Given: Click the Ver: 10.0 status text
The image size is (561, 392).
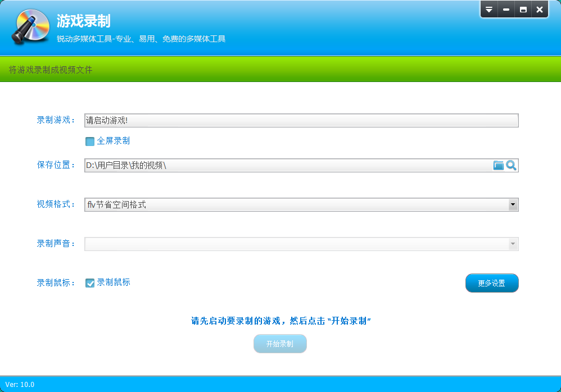Looking at the screenshot, I should click(20, 385).
